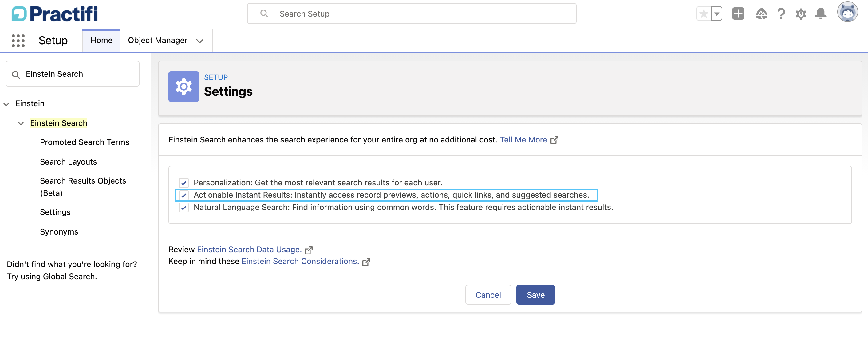This screenshot has height=353, width=868.
Task: Collapse the Einstein tree section
Action: [6, 104]
